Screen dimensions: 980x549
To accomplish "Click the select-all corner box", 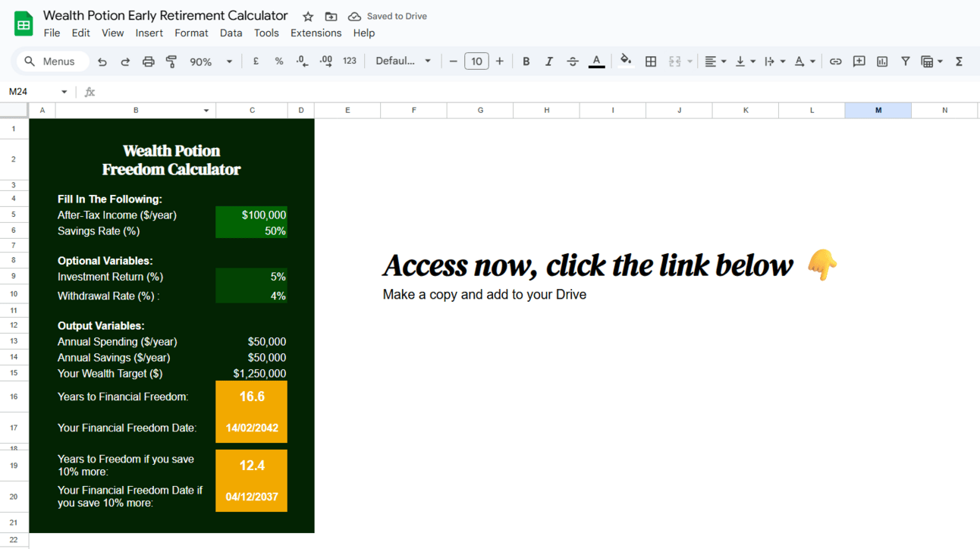I will click(14, 111).
